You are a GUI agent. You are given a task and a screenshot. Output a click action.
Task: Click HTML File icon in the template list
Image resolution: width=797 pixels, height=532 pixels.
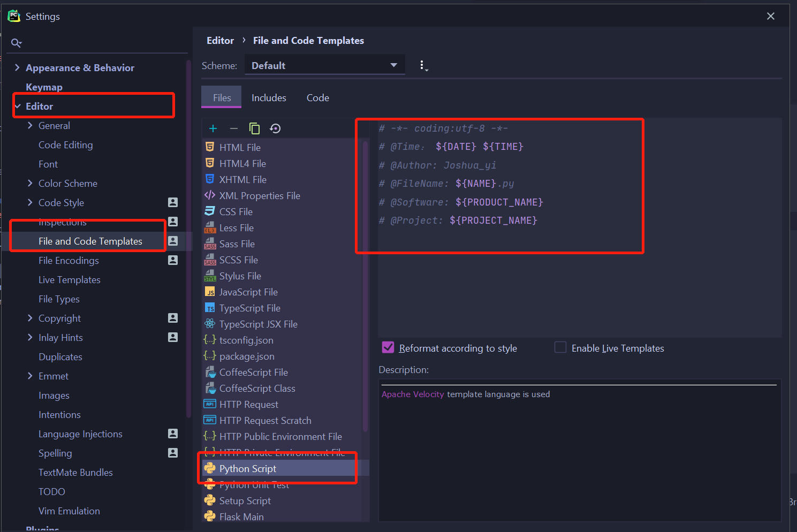pyautogui.click(x=210, y=147)
